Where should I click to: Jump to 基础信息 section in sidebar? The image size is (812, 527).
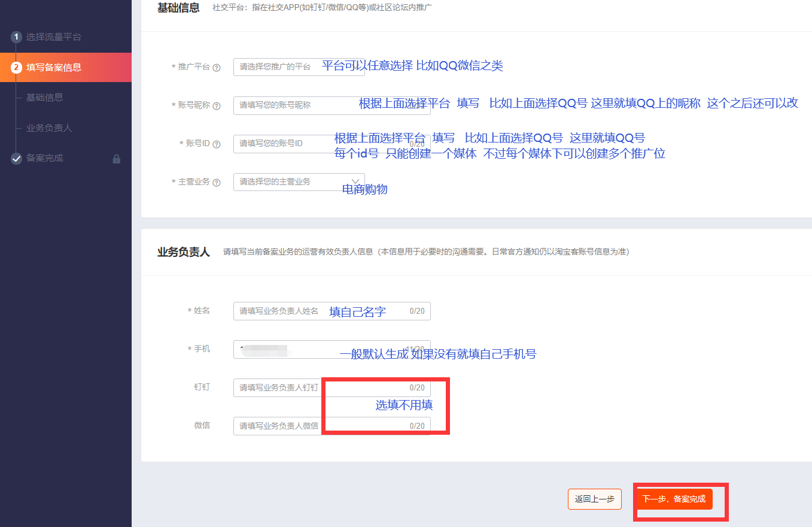pyautogui.click(x=44, y=98)
